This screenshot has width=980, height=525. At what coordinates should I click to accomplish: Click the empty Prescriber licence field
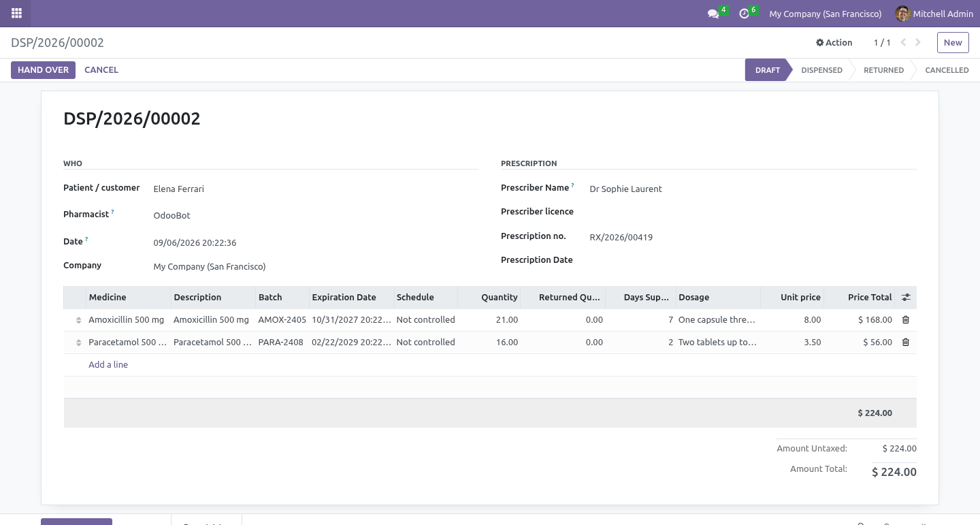pos(753,212)
